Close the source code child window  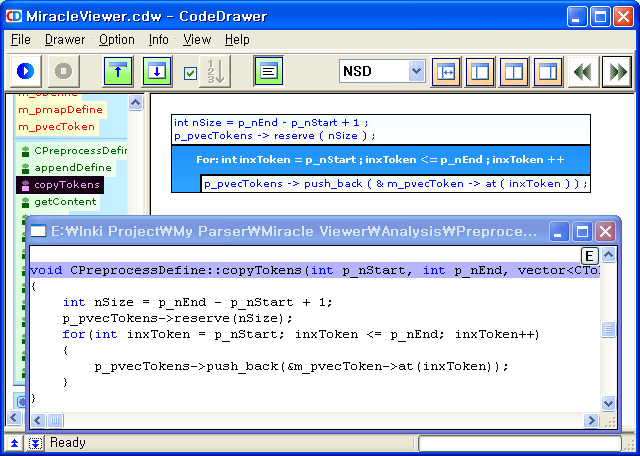605,232
